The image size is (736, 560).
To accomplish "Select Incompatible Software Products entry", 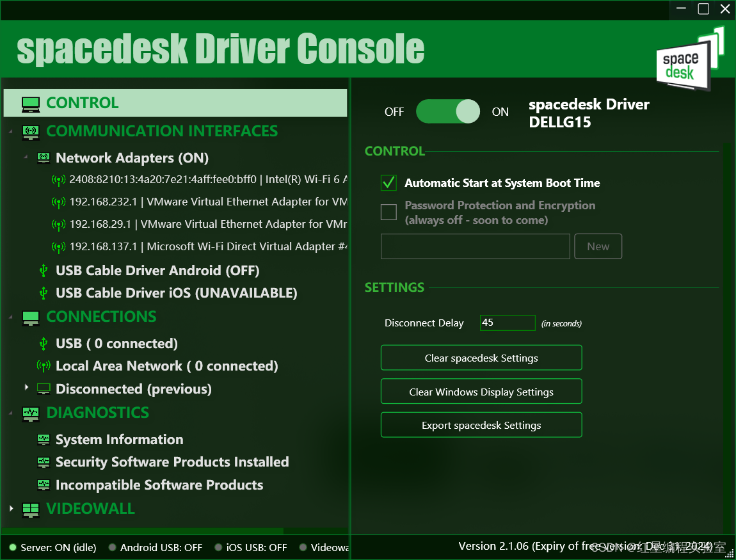I will pos(159,485).
